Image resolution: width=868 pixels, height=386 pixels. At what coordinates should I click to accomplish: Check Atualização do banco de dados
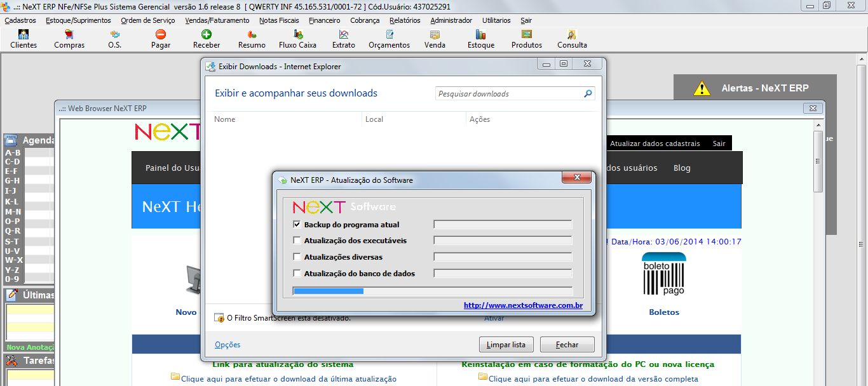pos(297,272)
